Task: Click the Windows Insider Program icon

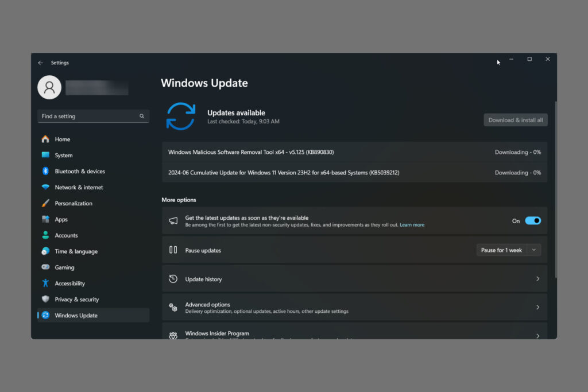Action: pyautogui.click(x=173, y=335)
